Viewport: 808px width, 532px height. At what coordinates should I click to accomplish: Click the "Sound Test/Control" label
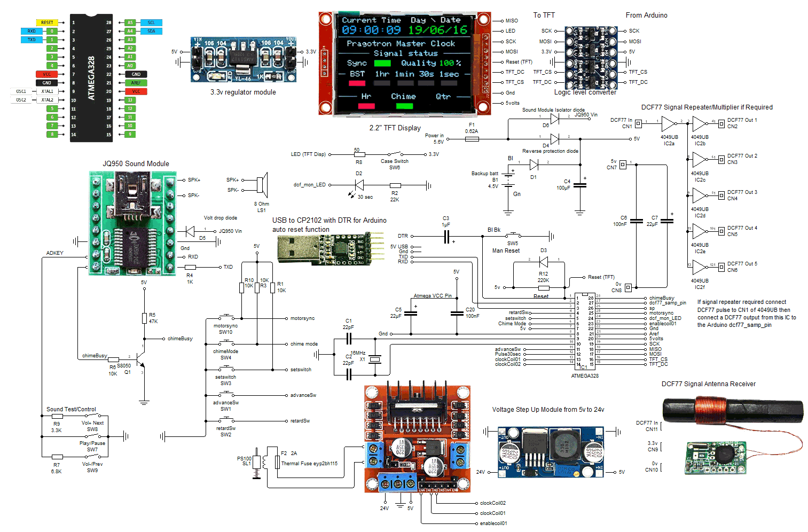click(71, 410)
